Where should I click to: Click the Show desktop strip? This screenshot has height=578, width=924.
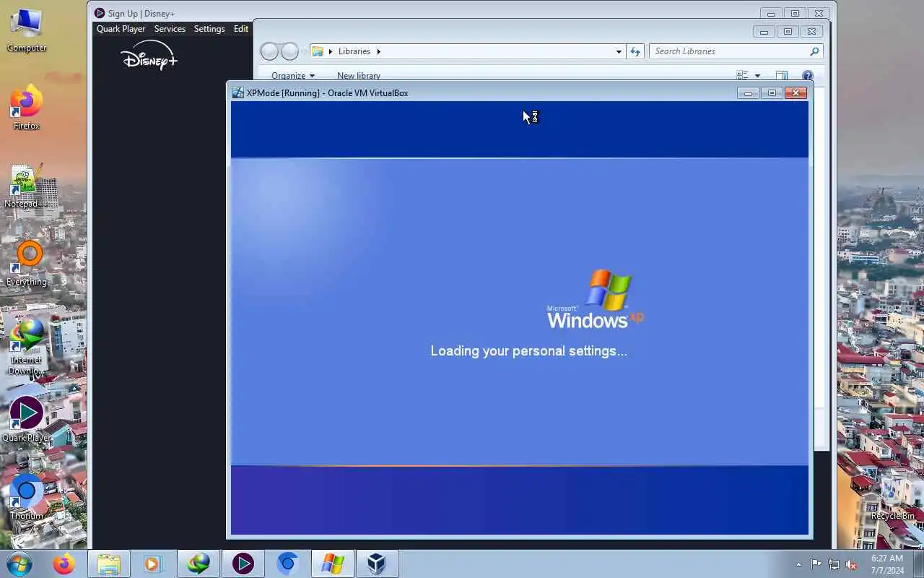pyautogui.click(x=918, y=564)
